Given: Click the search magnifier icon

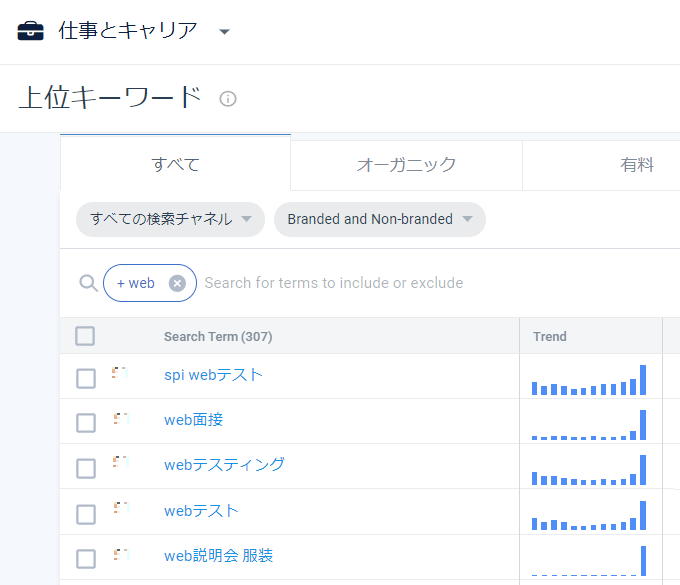Looking at the screenshot, I should pos(88,283).
